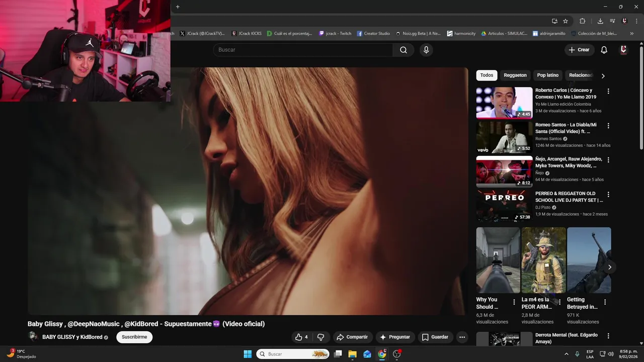The image size is (644, 362).
Task: Open options for Derrota Mental video
Action: tap(608, 336)
